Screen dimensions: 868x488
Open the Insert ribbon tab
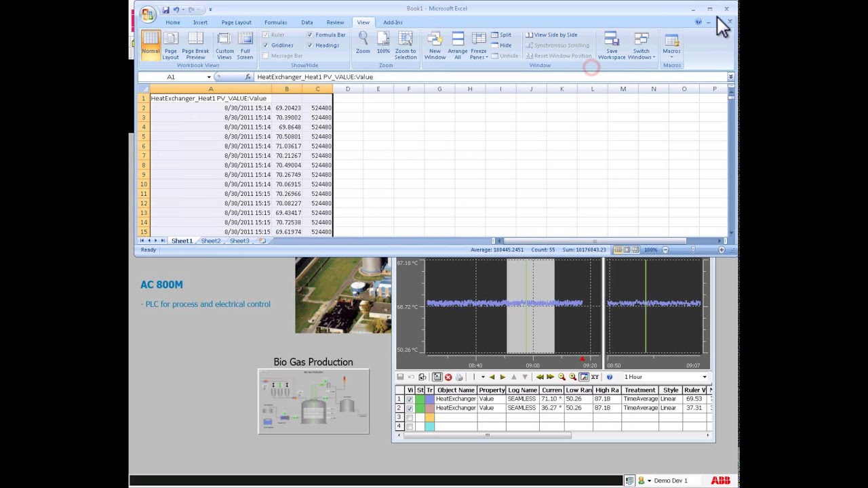point(200,22)
